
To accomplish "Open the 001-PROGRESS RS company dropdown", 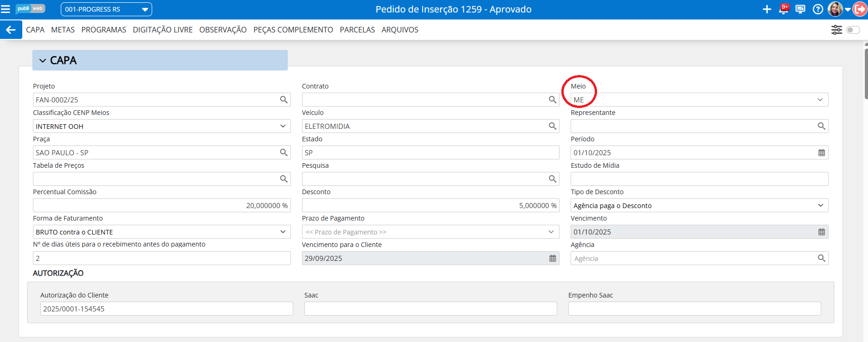I will click(x=106, y=9).
